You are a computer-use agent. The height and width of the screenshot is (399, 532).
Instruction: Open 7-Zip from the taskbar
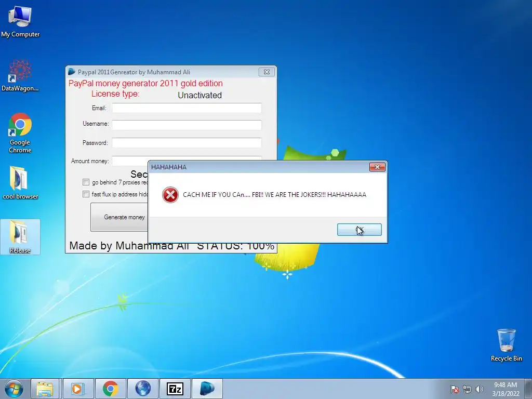175,389
